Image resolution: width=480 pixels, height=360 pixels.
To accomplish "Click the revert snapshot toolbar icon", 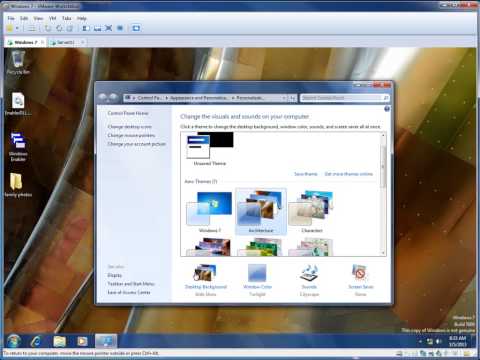I will pos(59,28).
